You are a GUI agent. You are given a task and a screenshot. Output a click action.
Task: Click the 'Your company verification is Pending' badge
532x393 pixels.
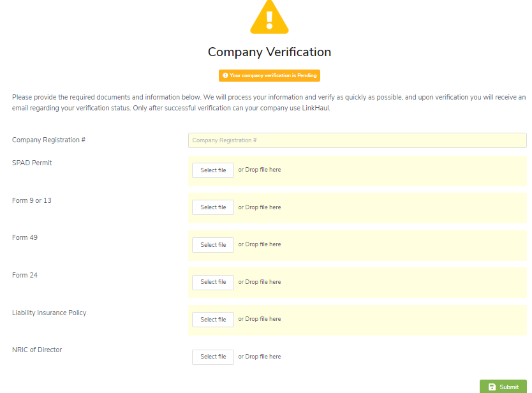tap(269, 75)
